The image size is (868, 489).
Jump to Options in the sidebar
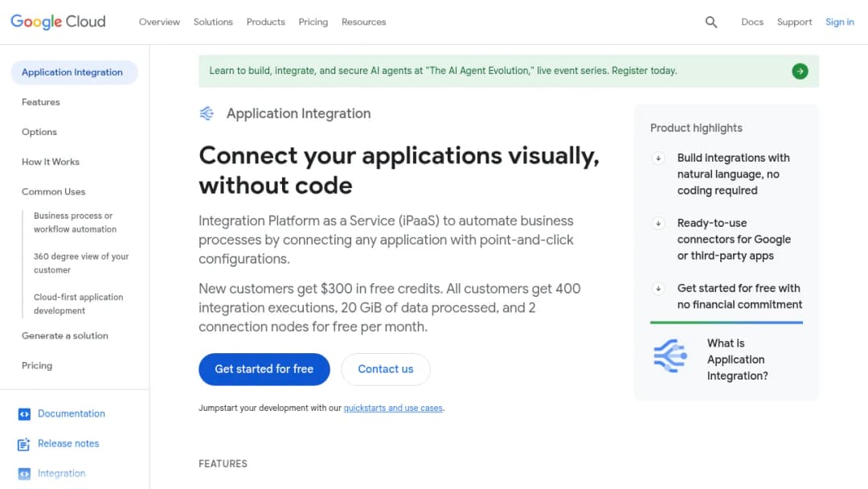(39, 133)
